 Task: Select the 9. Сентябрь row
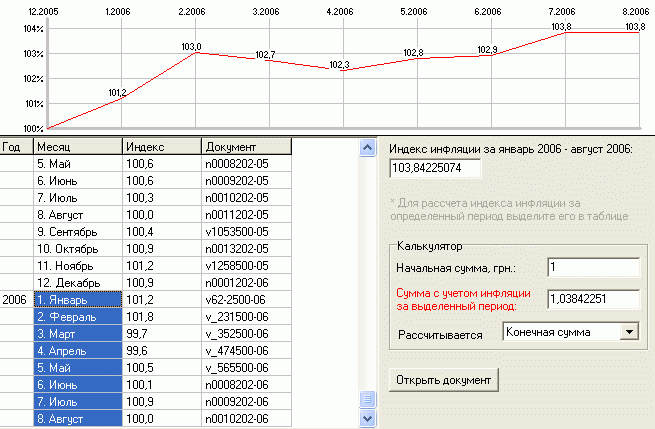77,230
